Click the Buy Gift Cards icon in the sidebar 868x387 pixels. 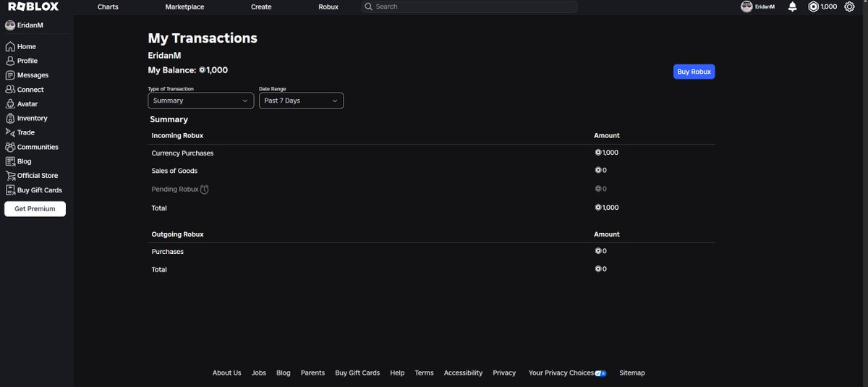(x=10, y=190)
